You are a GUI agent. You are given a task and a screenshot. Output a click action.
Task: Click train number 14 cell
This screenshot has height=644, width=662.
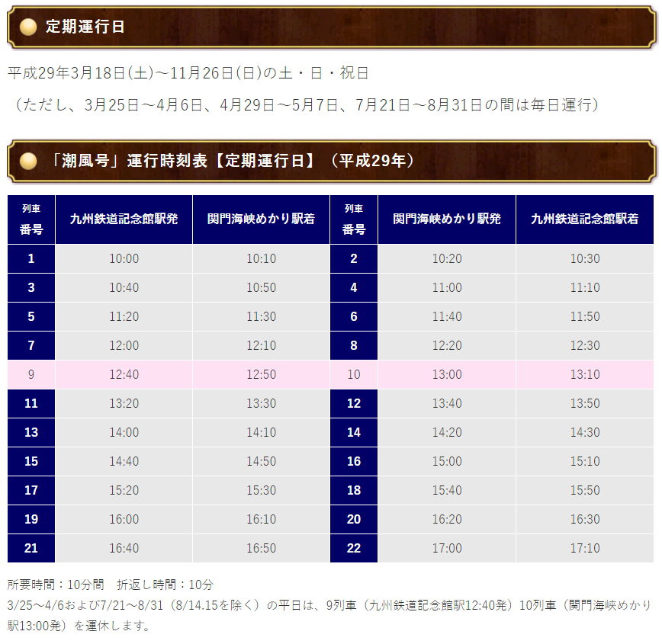pos(354,432)
